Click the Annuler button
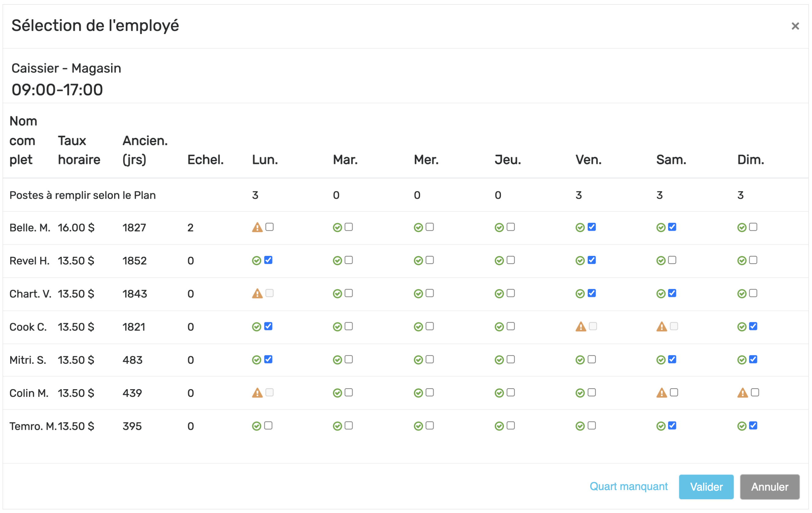The height and width of the screenshot is (513, 812). [769, 487]
